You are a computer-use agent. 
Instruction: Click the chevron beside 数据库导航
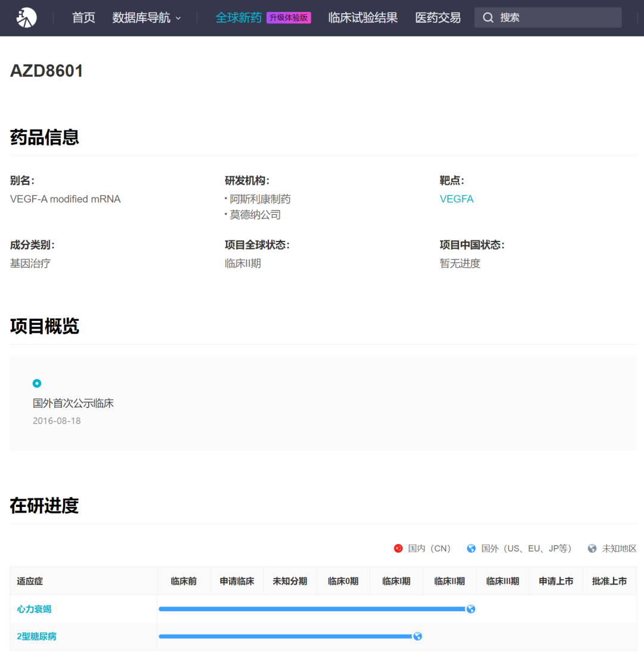click(178, 18)
